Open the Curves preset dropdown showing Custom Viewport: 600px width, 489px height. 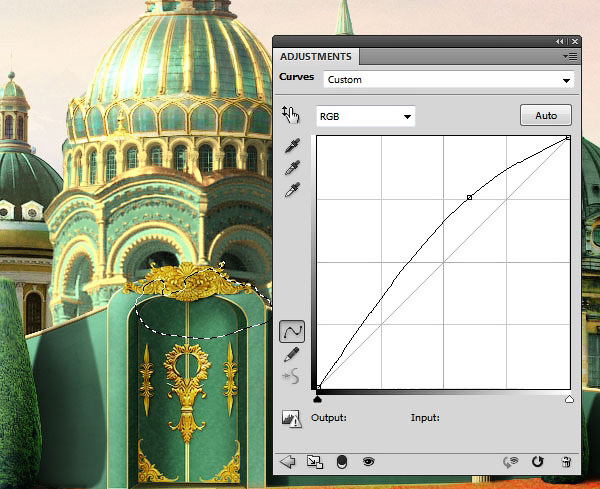click(448, 80)
